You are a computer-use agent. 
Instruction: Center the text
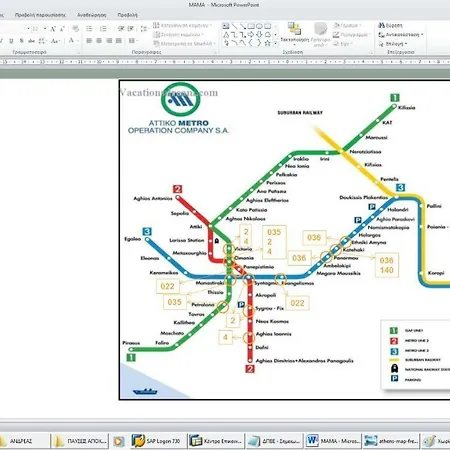point(99,41)
